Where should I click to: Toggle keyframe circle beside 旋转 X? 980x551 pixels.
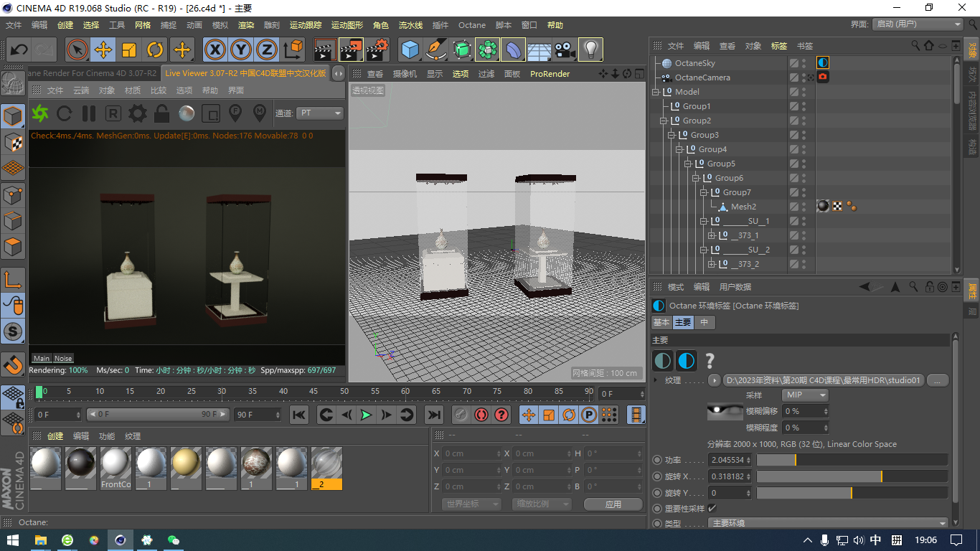pyautogui.click(x=657, y=476)
